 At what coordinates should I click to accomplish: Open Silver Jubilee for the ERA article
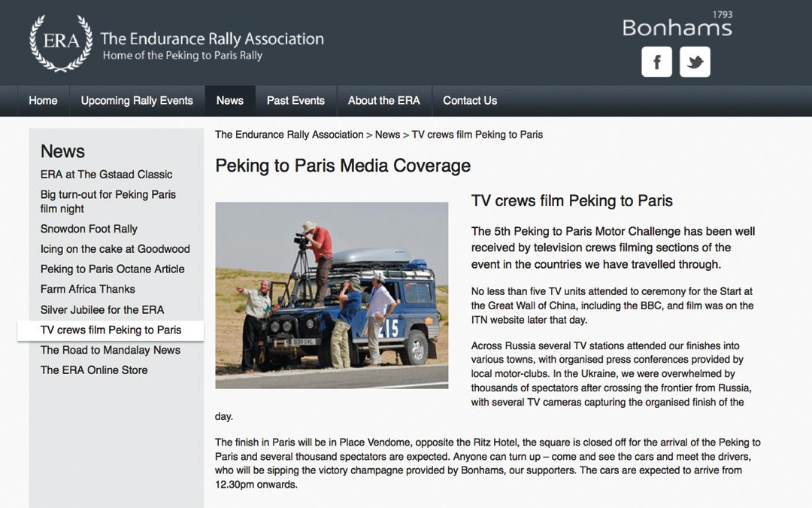point(102,309)
